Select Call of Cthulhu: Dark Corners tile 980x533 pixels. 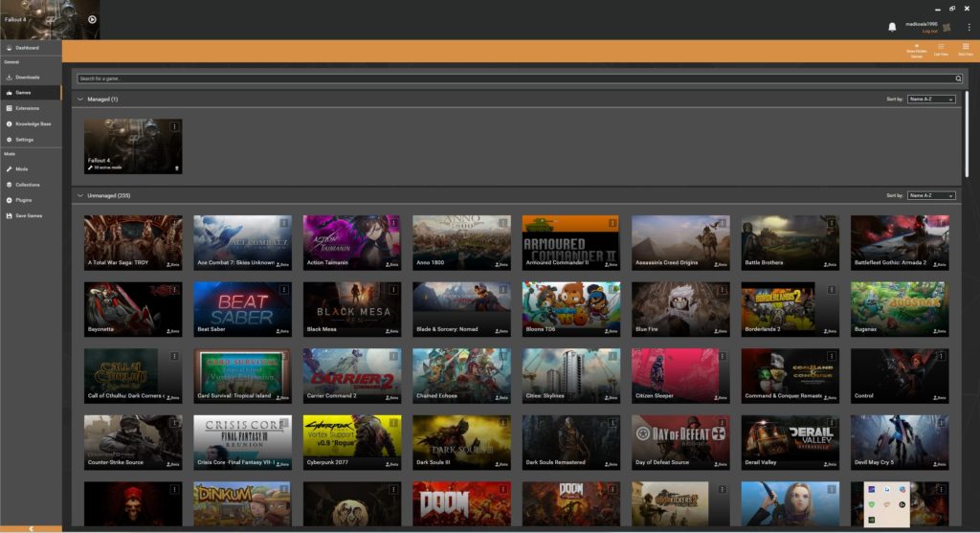pyautogui.click(x=133, y=375)
